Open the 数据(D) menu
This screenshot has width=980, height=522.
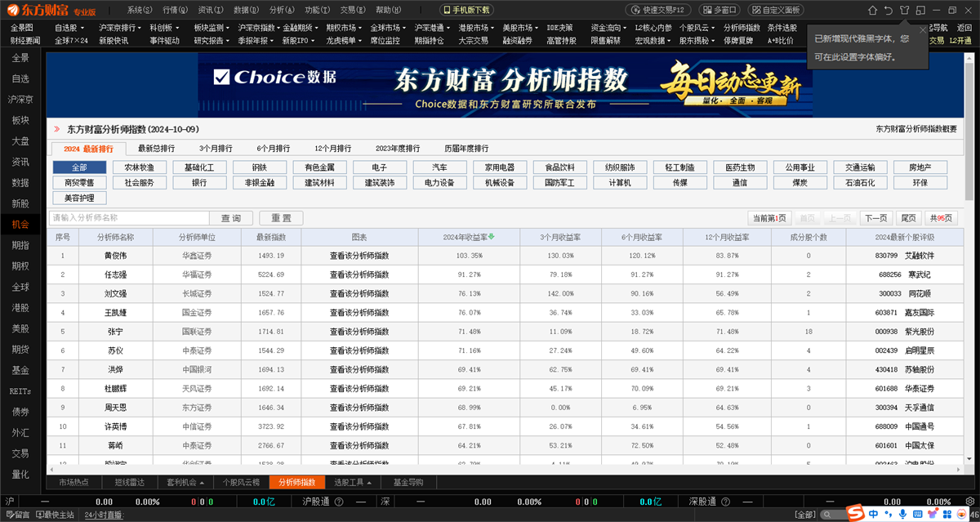[x=246, y=10]
